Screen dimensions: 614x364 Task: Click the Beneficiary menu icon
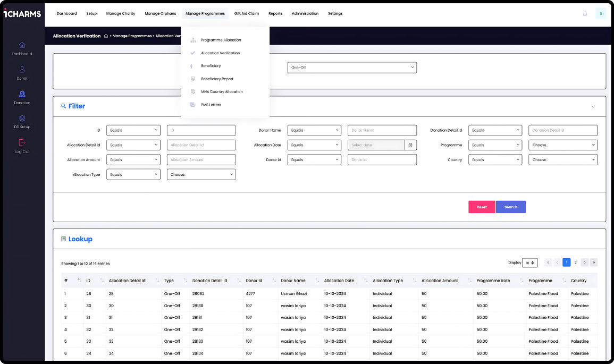click(x=191, y=66)
